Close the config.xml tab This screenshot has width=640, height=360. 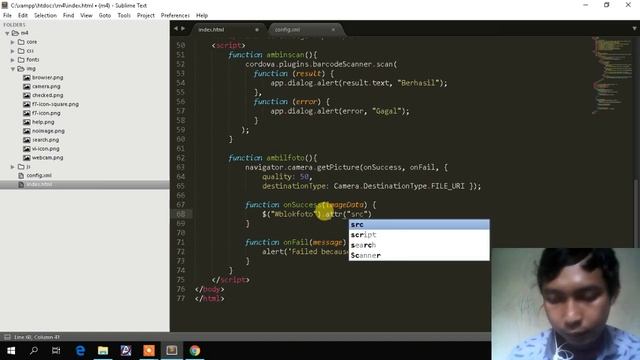coord(333,30)
